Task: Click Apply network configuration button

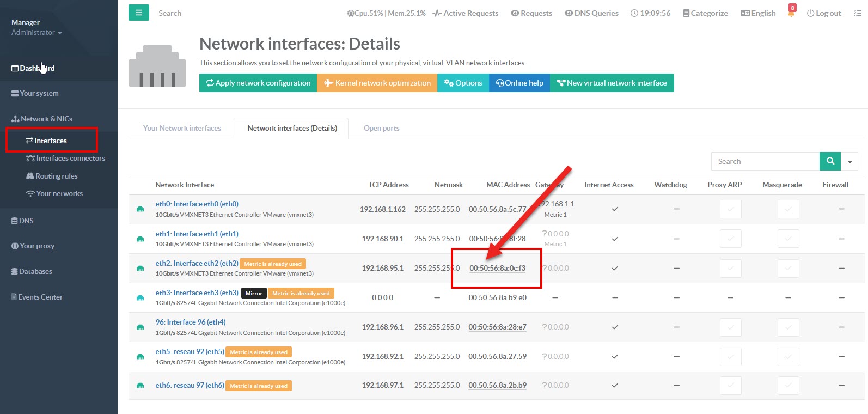Action: pos(258,83)
